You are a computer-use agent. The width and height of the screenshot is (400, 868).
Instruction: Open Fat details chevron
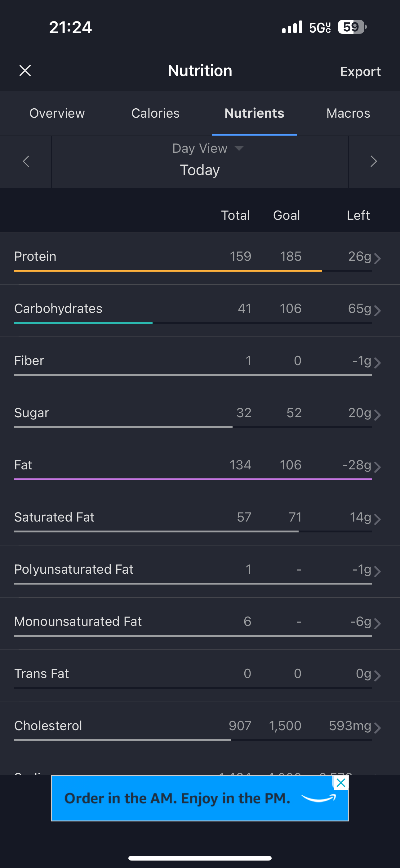pyautogui.click(x=377, y=467)
